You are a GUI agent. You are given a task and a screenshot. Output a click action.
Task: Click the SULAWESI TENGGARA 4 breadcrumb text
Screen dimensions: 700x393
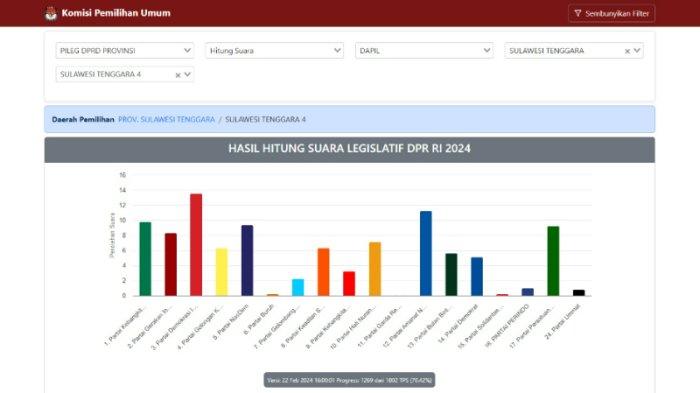click(265, 119)
